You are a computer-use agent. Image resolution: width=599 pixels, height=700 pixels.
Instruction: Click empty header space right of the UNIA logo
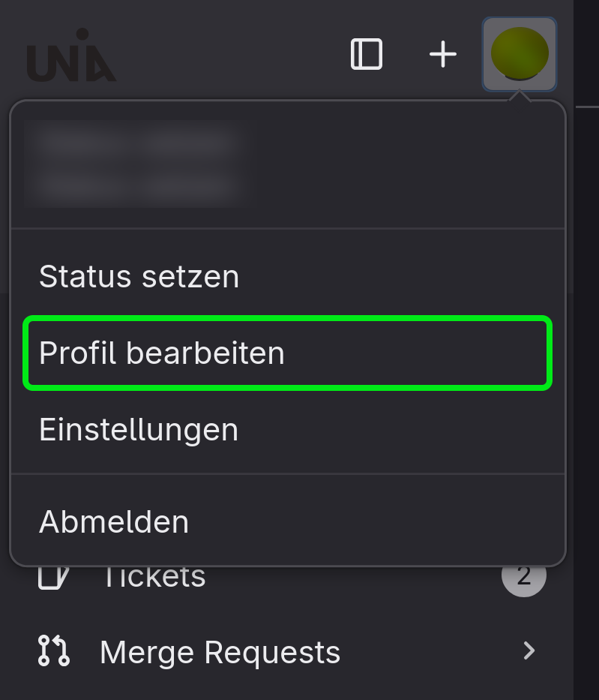pos(225,56)
